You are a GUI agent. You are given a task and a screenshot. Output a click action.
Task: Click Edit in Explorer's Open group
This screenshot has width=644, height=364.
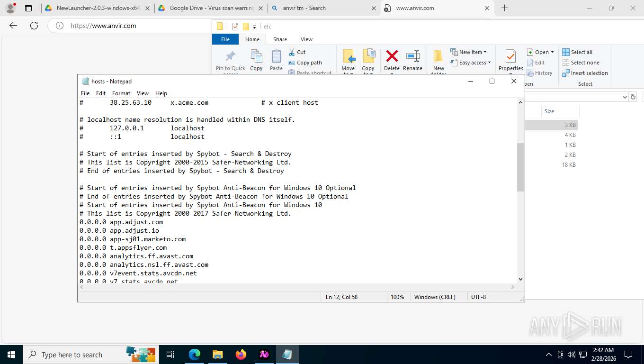pyautogui.click(x=536, y=63)
